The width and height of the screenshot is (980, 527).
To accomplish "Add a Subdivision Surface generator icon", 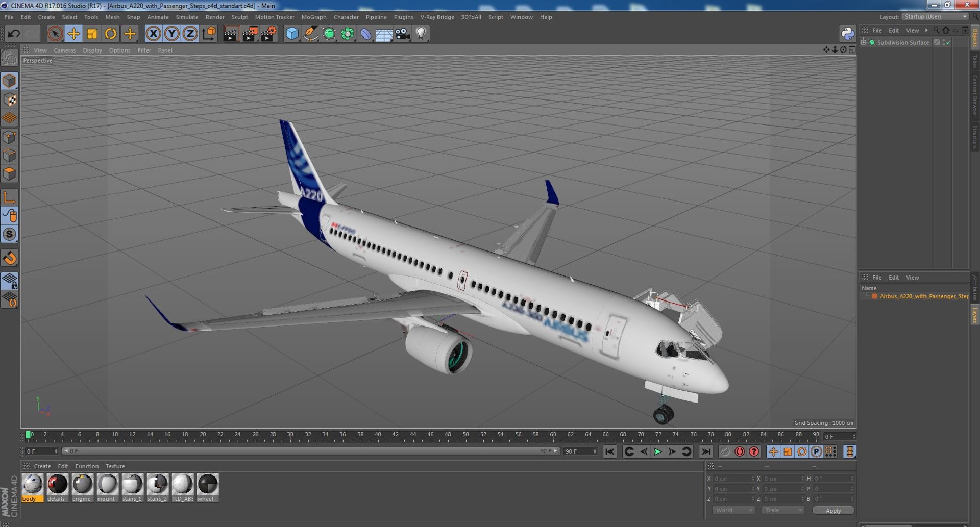I will tap(329, 34).
